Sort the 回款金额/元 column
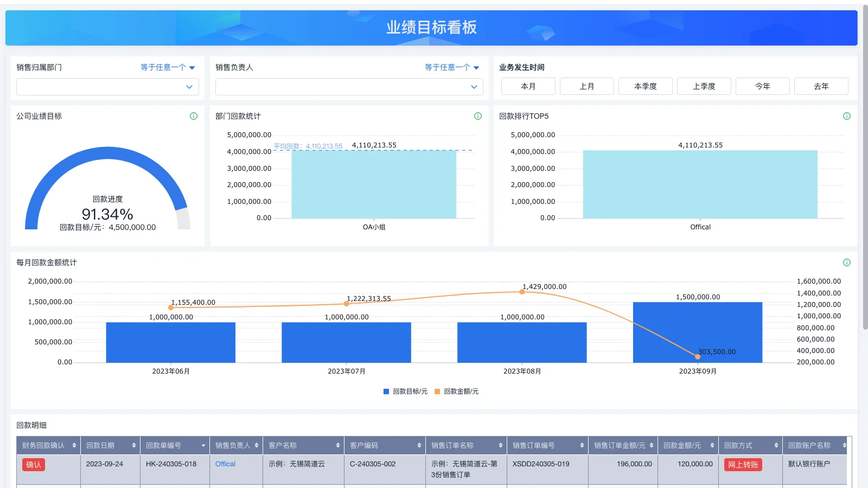Image resolution: width=868 pixels, height=488 pixels. point(712,445)
